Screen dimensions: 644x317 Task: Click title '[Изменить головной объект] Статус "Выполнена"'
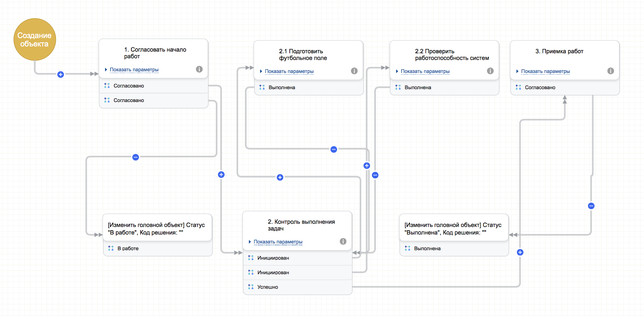point(453,229)
